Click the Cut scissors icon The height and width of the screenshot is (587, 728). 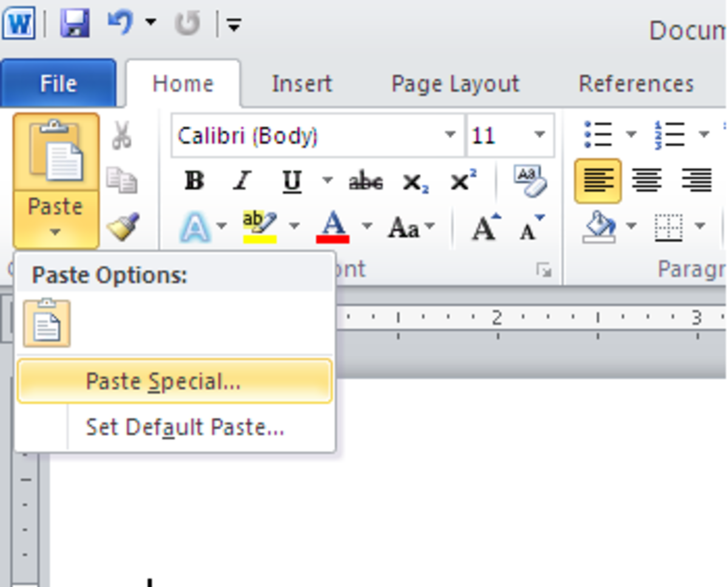pyautogui.click(x=121, y=135)
